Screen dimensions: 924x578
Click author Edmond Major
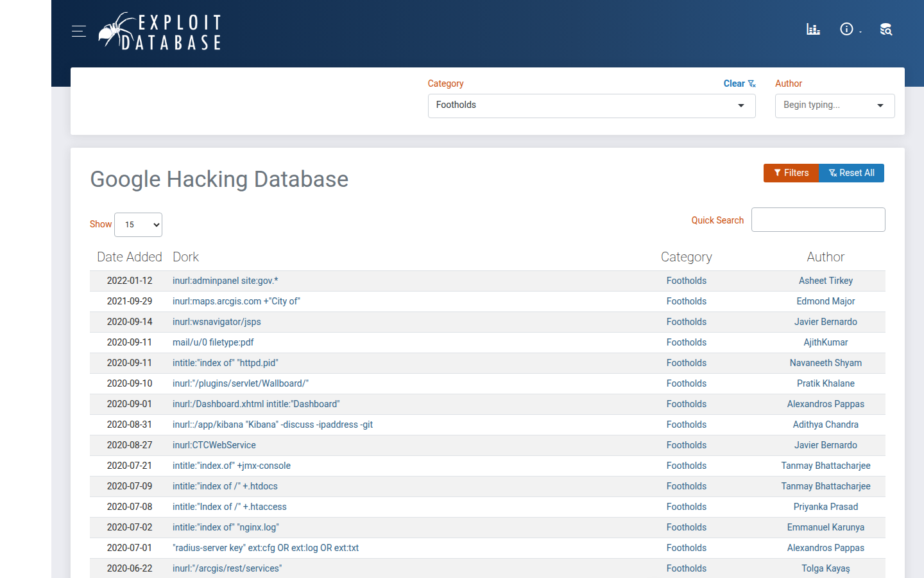coord(826,301)
